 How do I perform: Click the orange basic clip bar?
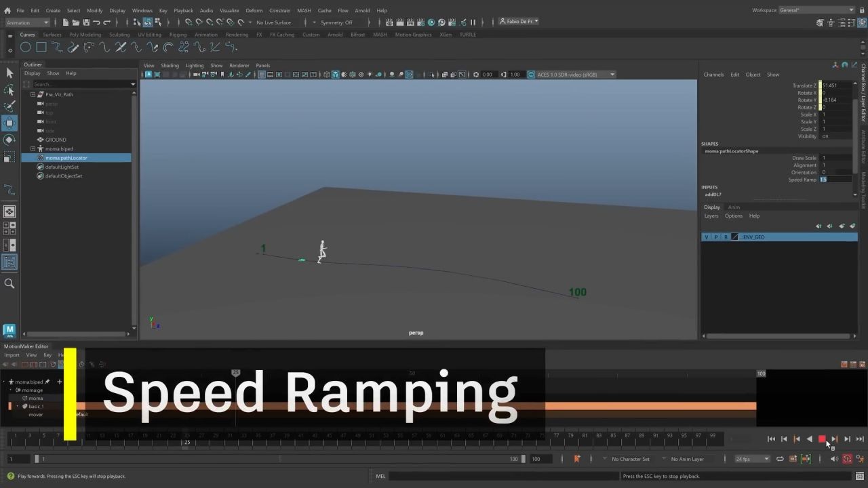(644, 406)
